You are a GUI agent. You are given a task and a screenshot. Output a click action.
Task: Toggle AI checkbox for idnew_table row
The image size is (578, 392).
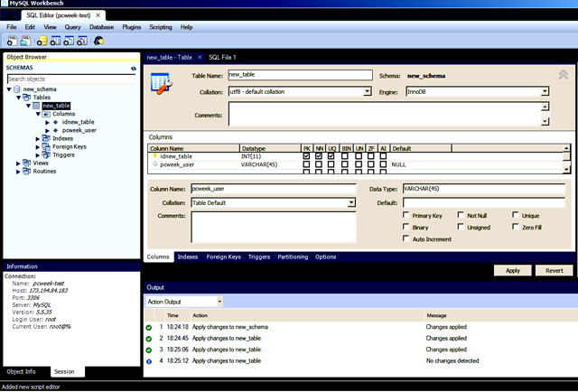pyautogui.click(x=383, y=156)
